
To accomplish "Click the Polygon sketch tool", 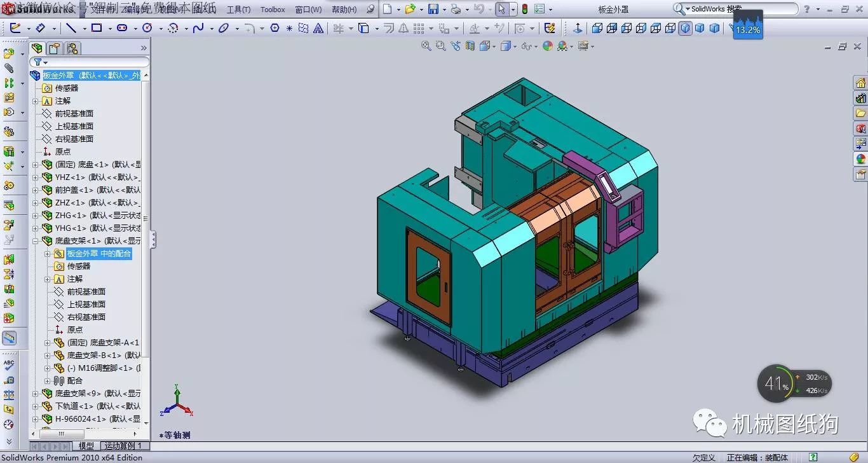I will pyautogui.click(x=275, y=28).
